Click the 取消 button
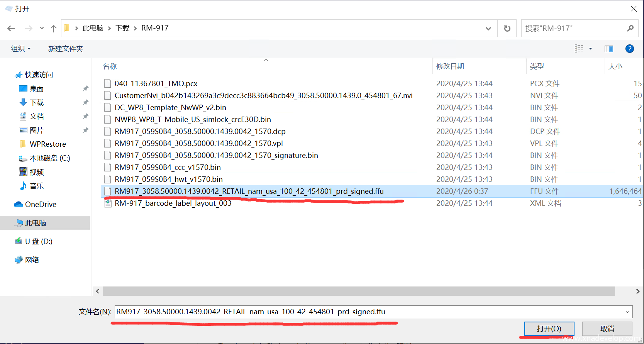 607,329
